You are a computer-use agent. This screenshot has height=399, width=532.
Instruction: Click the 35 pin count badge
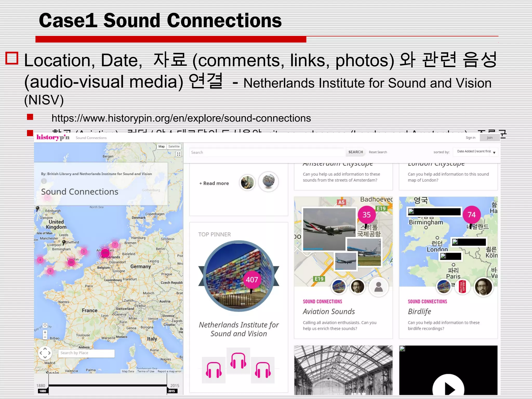coord(367,215)
